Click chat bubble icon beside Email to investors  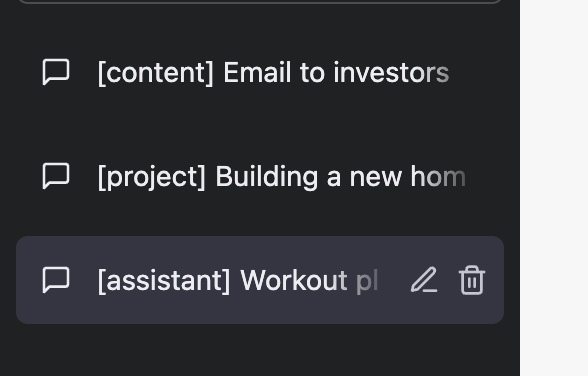click(56, 72)
